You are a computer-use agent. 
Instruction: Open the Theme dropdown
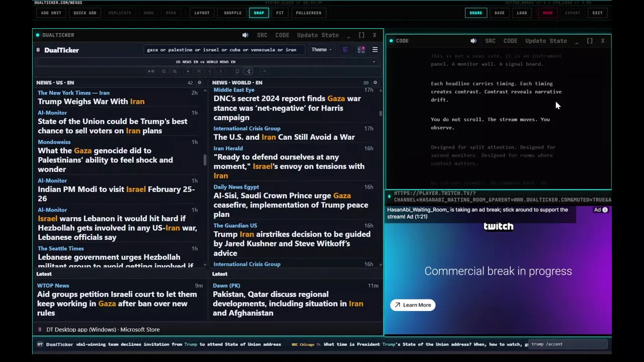pos(321,50)
